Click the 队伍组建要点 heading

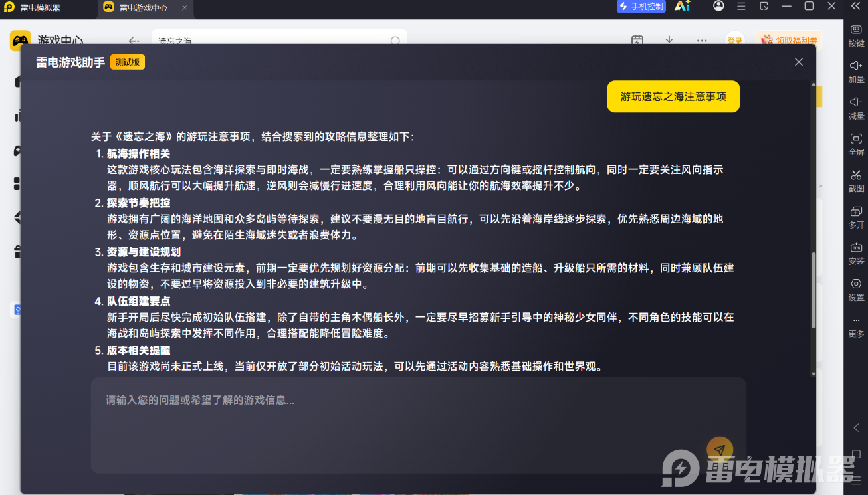pyautogui.click(x=139, y=301)
